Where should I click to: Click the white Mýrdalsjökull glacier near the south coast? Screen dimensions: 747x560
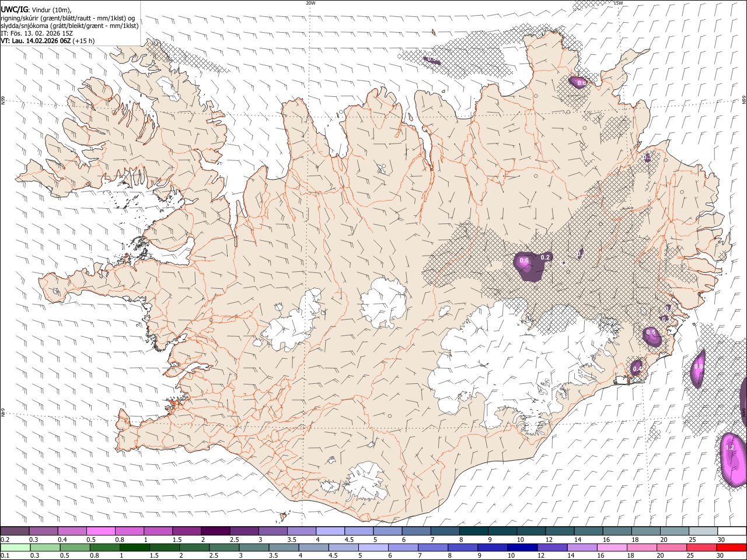[365, 481]
